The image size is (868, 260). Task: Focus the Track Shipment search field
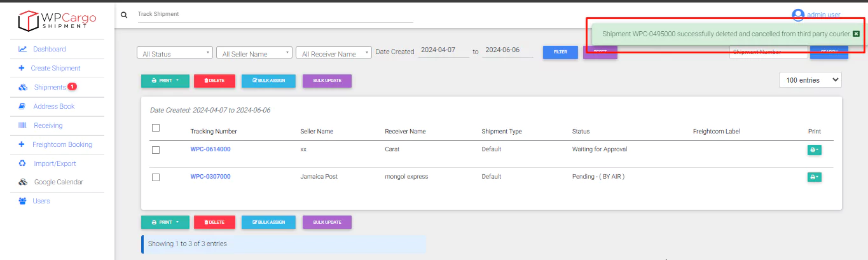[275, 14]
